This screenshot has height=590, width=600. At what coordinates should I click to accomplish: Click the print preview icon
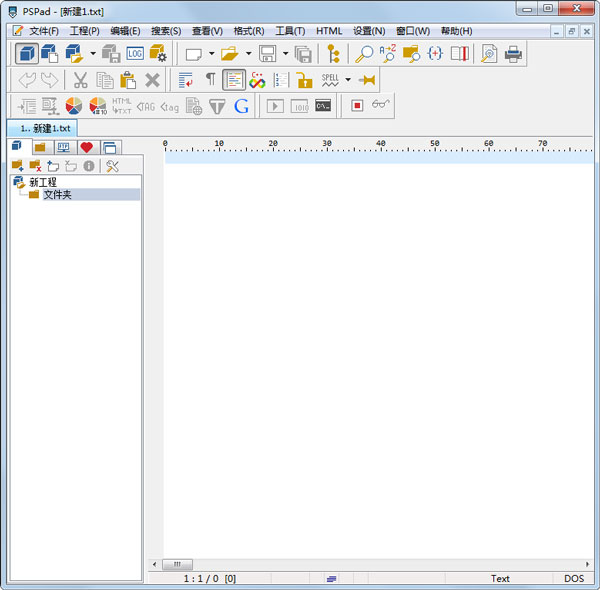coord(489,54)
